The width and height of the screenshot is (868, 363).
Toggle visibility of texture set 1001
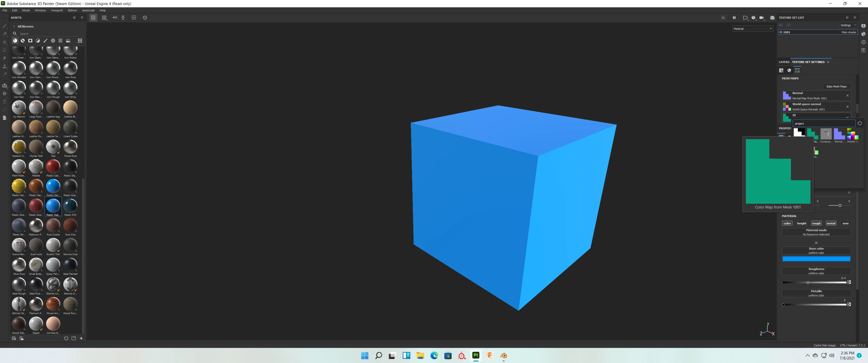click(781, 32)
